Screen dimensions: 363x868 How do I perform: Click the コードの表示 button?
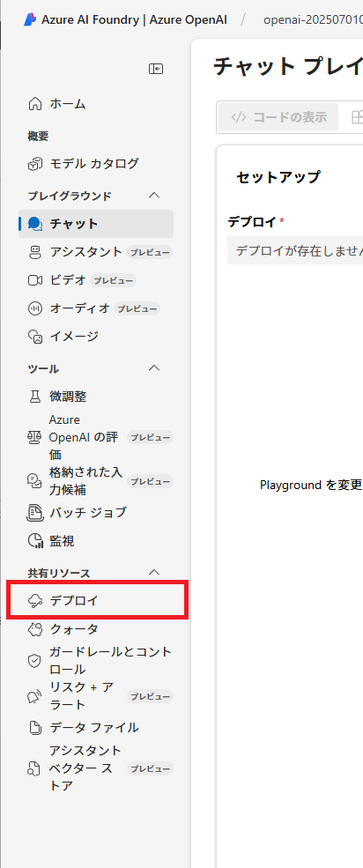pyautogui.click(x=278, y=117)
